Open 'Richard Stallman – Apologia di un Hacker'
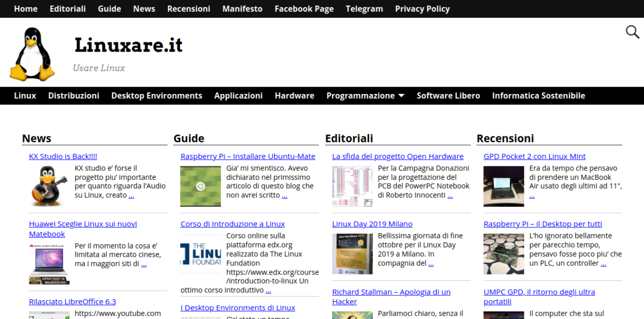This screenshot has height=319, width=644. (x=391, y=296)
